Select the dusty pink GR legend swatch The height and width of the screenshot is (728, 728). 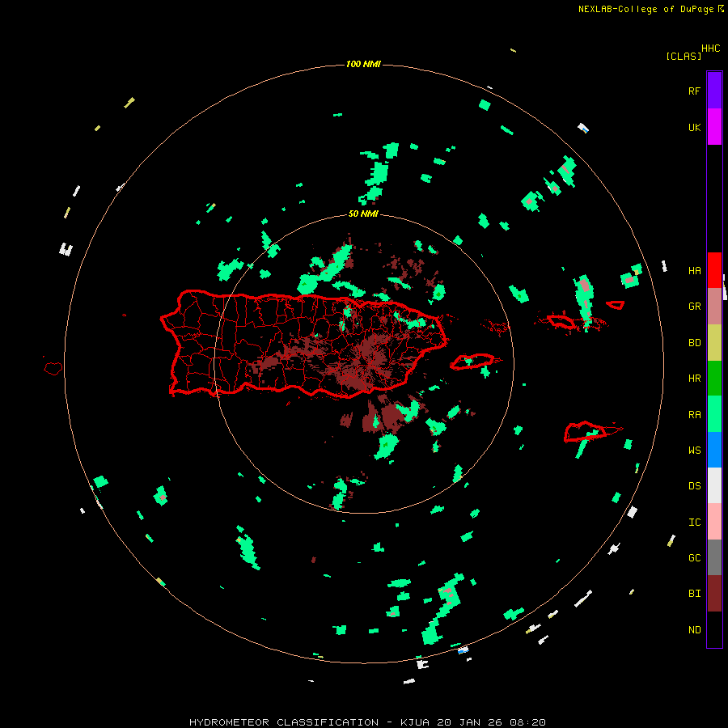pyautogui.click(x=714, y=307)
